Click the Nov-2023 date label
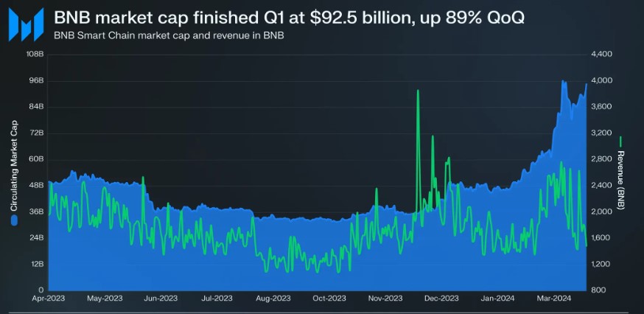644x314 pixels. tap(385, 299)
